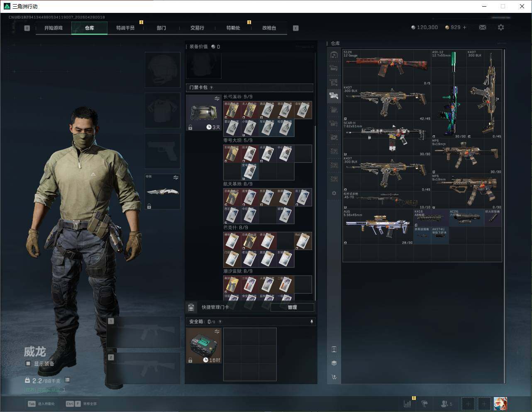Click the empty safe box grid
The height and width of the screenshot is (412, 532).
pyautogui.click(x=250, y=354)
